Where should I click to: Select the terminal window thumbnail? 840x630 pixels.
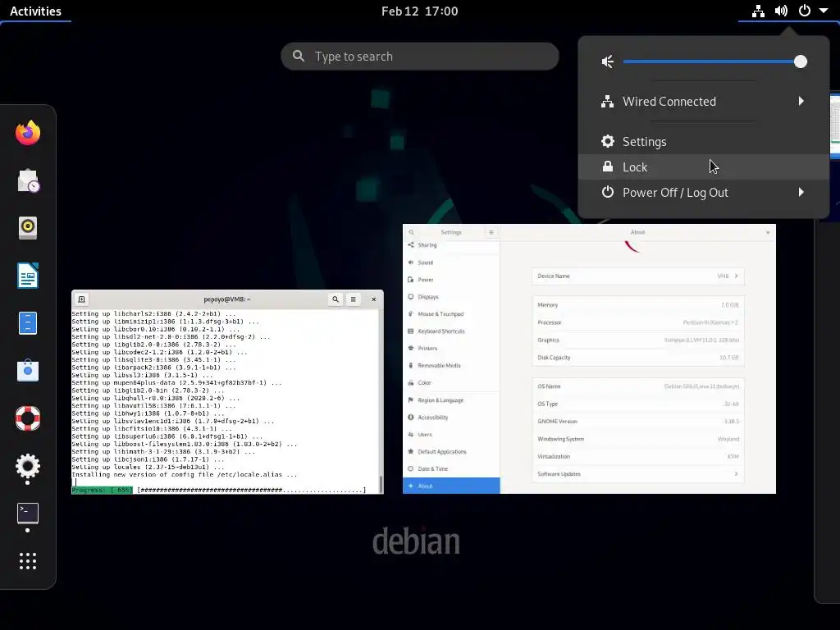coord(228,392)
